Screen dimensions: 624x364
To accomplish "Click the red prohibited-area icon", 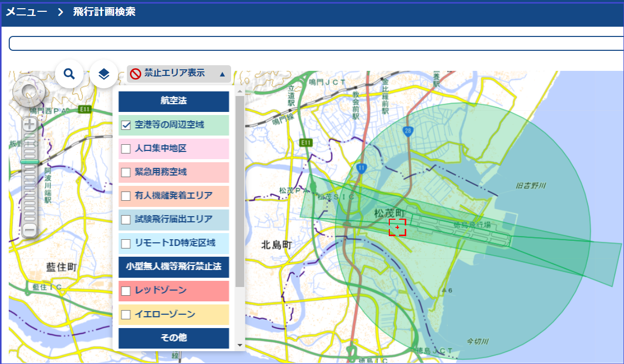I will 136,74.
